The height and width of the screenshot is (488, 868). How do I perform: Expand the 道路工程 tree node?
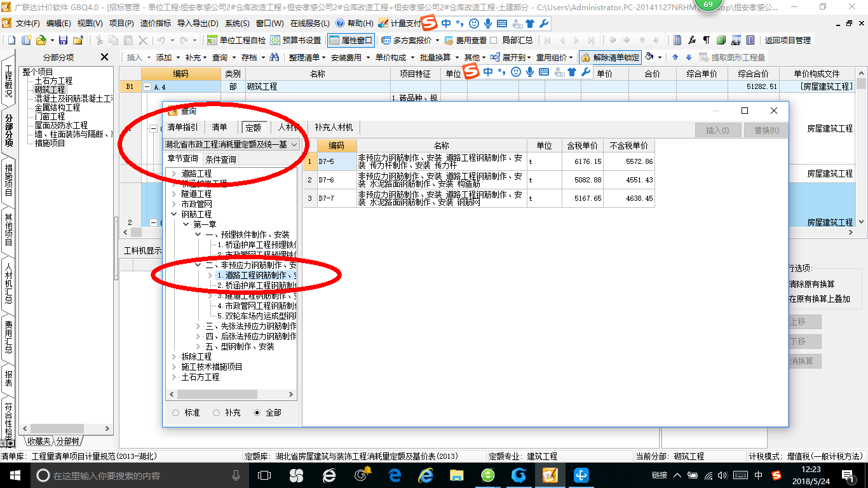coord(175,173)
